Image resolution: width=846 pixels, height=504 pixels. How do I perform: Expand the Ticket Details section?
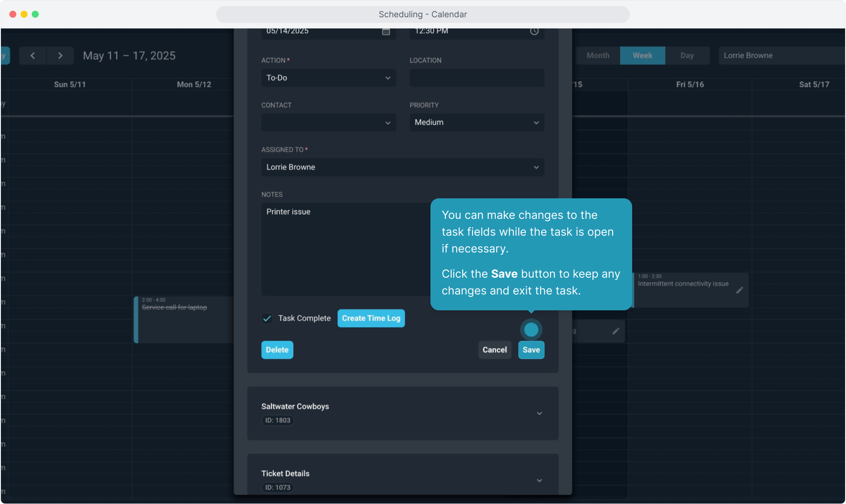click(539, 481)
